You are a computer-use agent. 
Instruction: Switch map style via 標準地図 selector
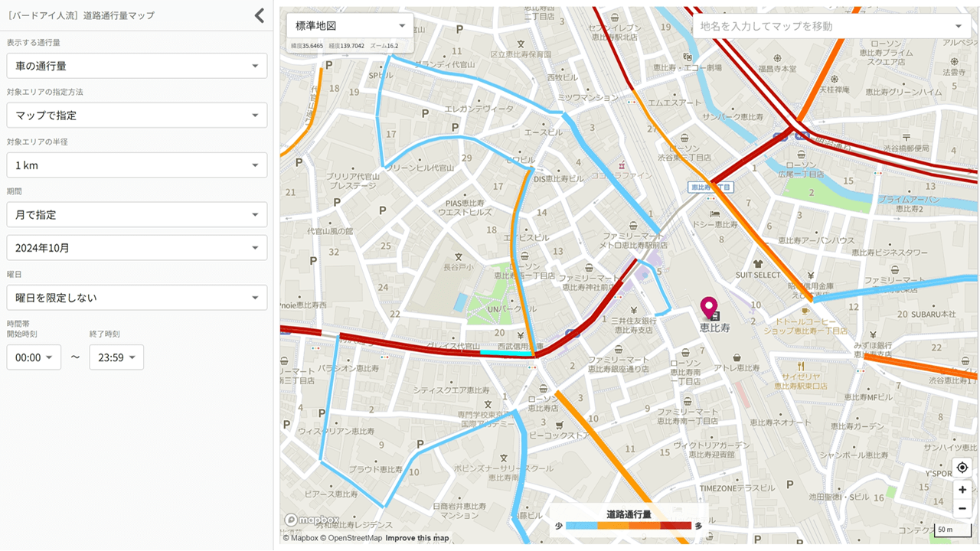coord(350,26)
